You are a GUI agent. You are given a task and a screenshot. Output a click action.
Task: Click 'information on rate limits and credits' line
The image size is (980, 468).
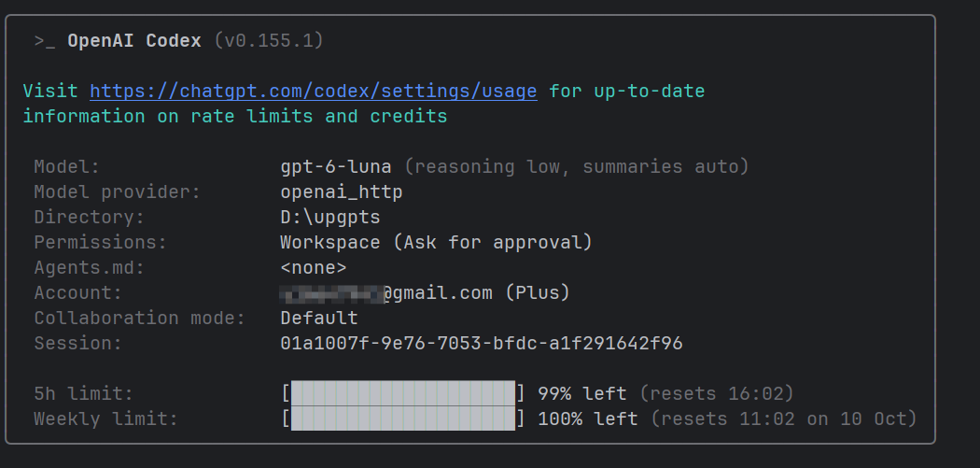tap(235, 117)
